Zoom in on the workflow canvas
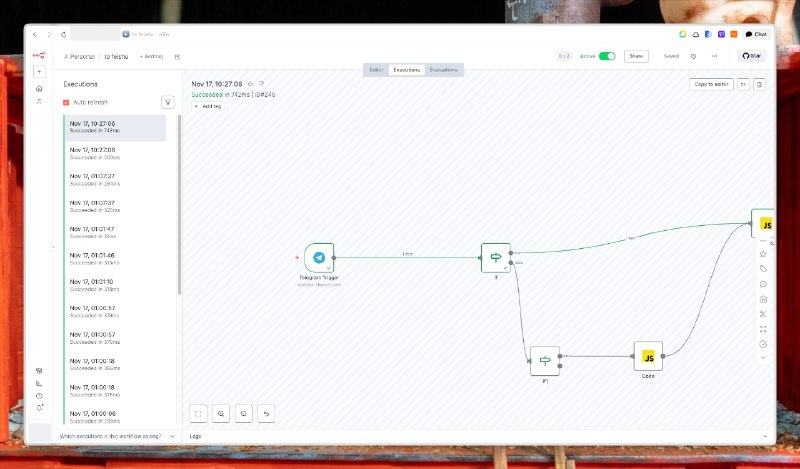This screenshot has width=800, height=469. [x=221, y=412]
